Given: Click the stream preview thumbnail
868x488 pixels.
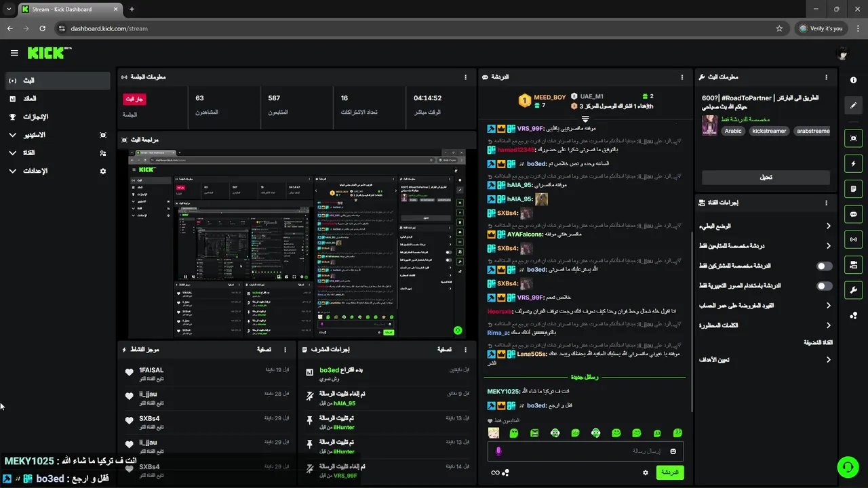Looking at the screenshot, I should pos(297,244).
